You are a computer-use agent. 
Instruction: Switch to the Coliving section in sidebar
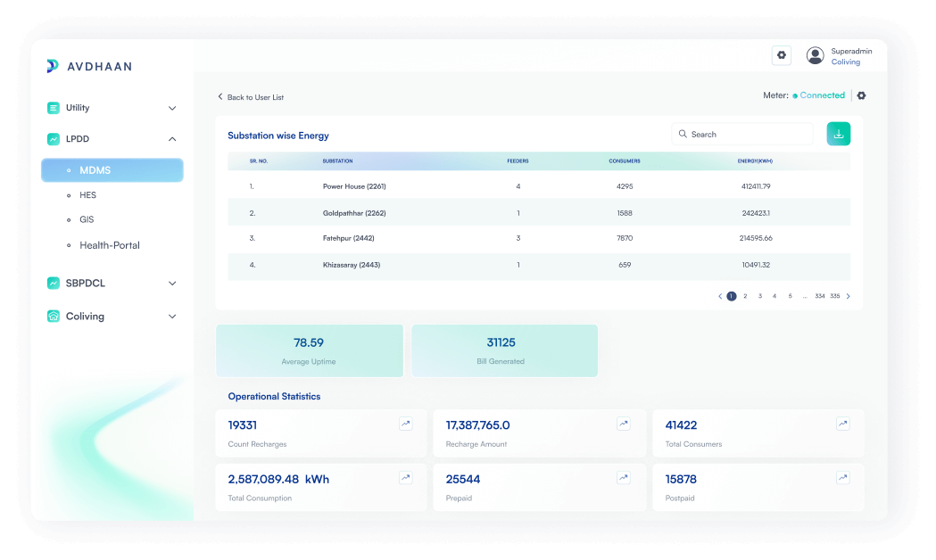tap(87, 316)
